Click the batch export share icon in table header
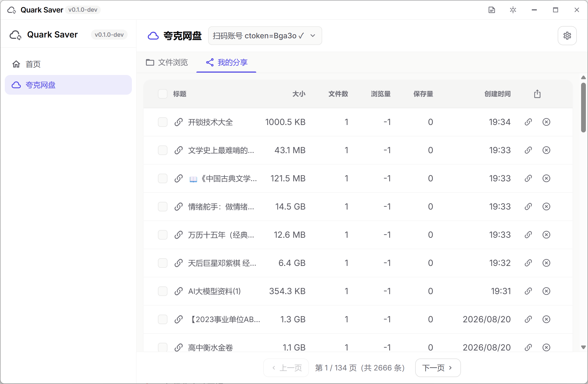 537,94
